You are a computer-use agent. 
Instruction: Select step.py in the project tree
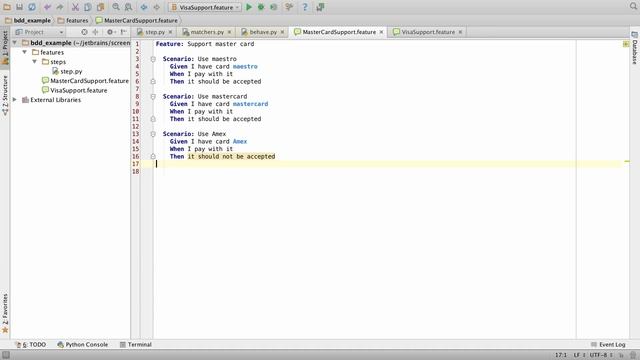pyautogui.click(x=67, y=71)
